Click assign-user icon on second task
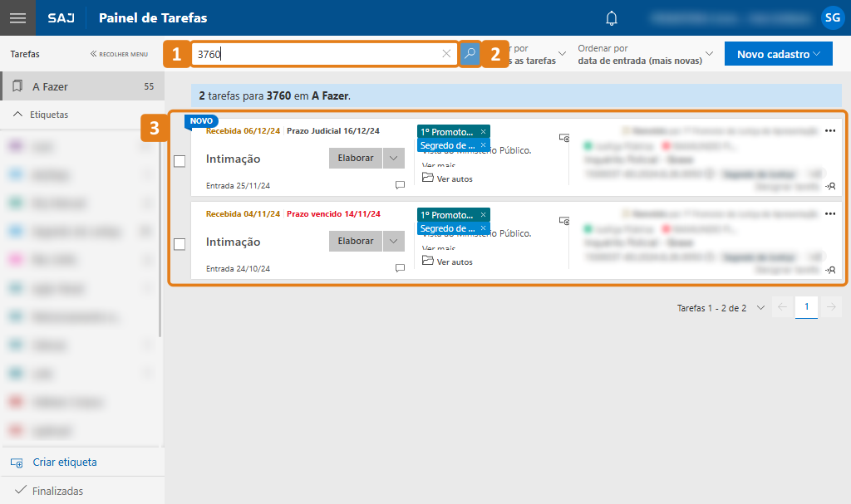 [830, 270]
